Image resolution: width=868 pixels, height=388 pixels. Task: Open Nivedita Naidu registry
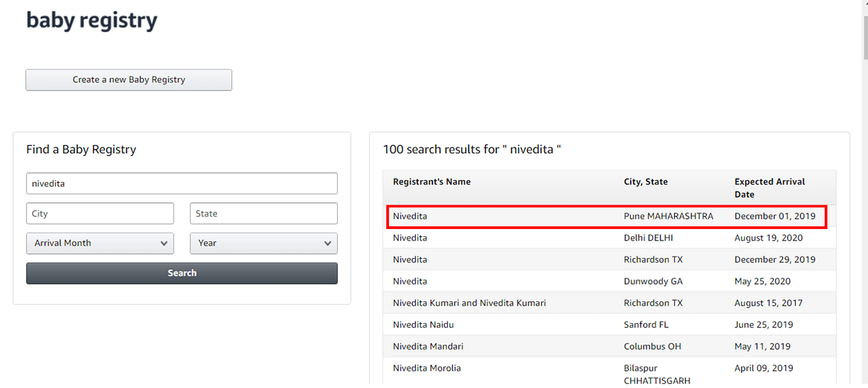click(609, 324)
